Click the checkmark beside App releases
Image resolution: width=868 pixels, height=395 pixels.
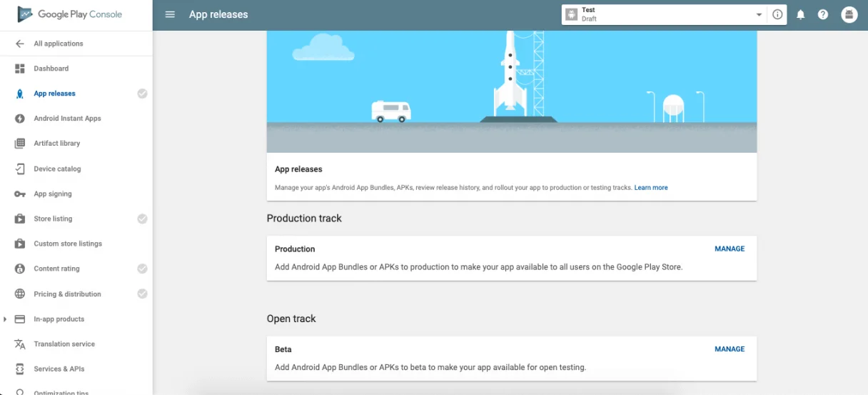[142, 94]
